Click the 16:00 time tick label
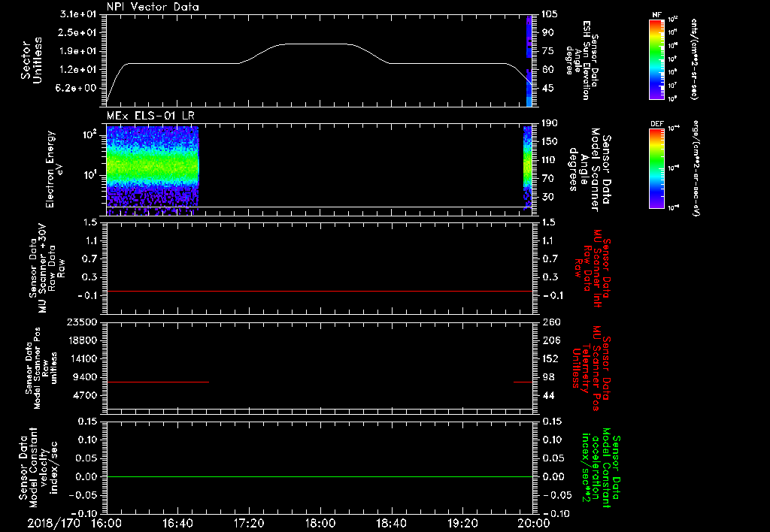Screen dimensions: 770x532 (107, 523)
